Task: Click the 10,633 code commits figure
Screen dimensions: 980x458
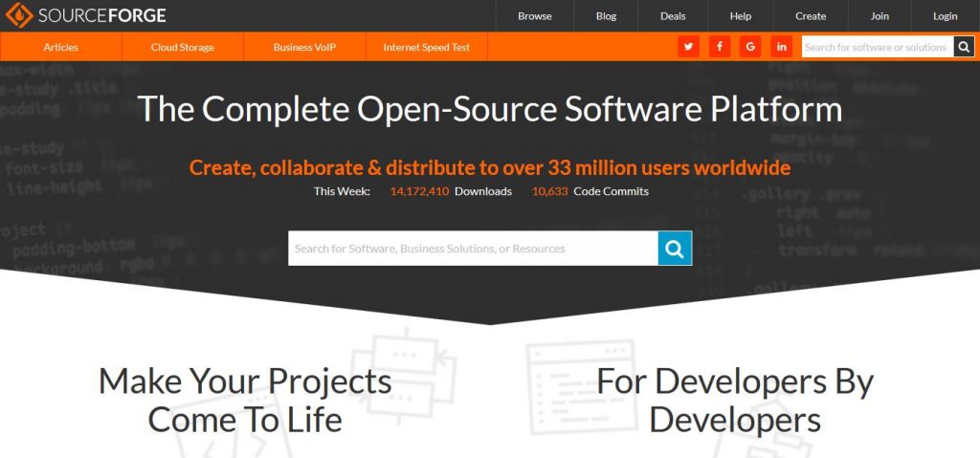Action: (x=549, y=191)
